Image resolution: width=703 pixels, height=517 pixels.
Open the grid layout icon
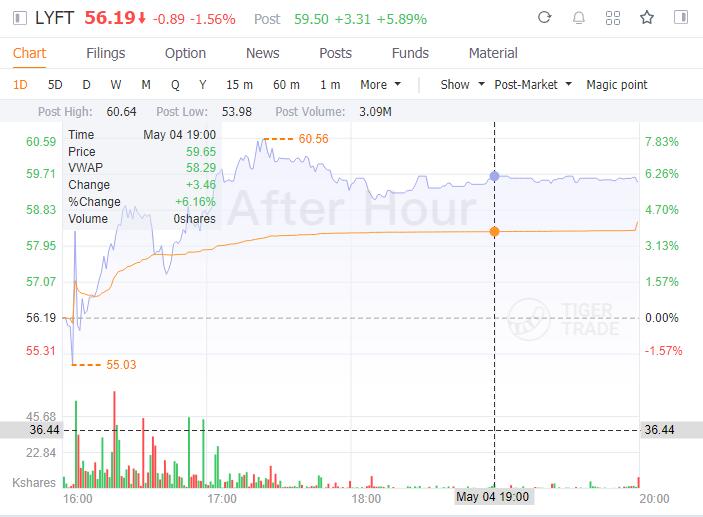[x=613, y=18]
